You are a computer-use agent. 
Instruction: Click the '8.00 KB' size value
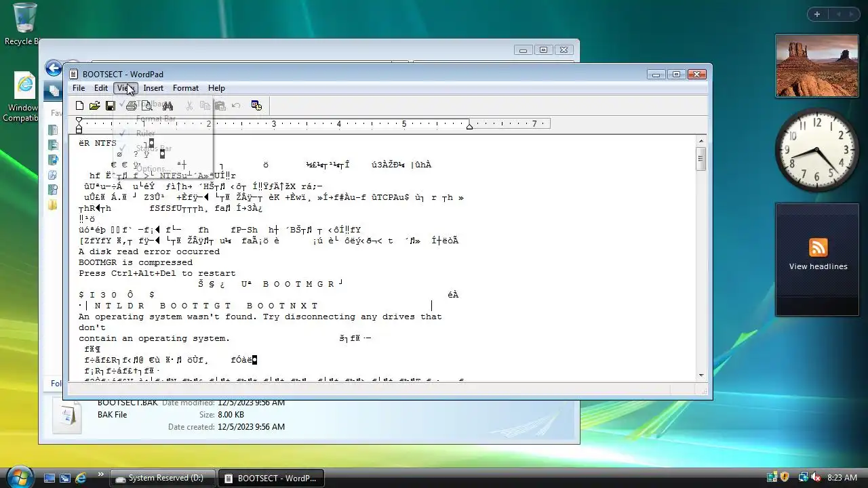click(x=231, y=415)
